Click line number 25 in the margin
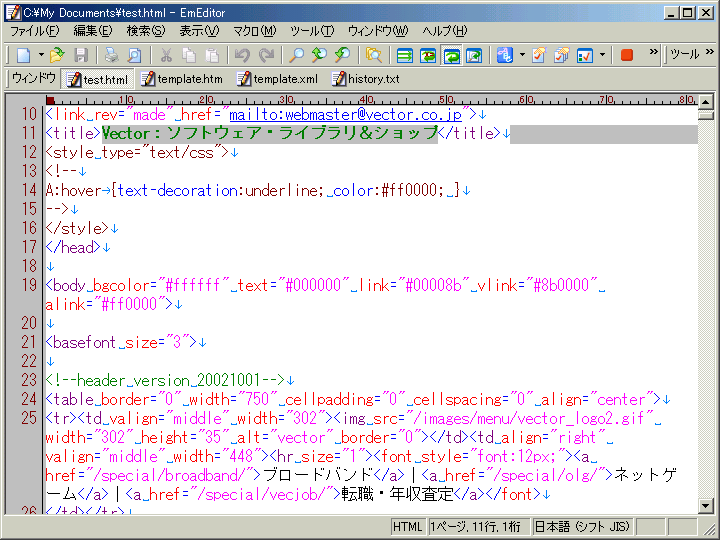Viewport: 720px width, 540px height. (28, 418)
